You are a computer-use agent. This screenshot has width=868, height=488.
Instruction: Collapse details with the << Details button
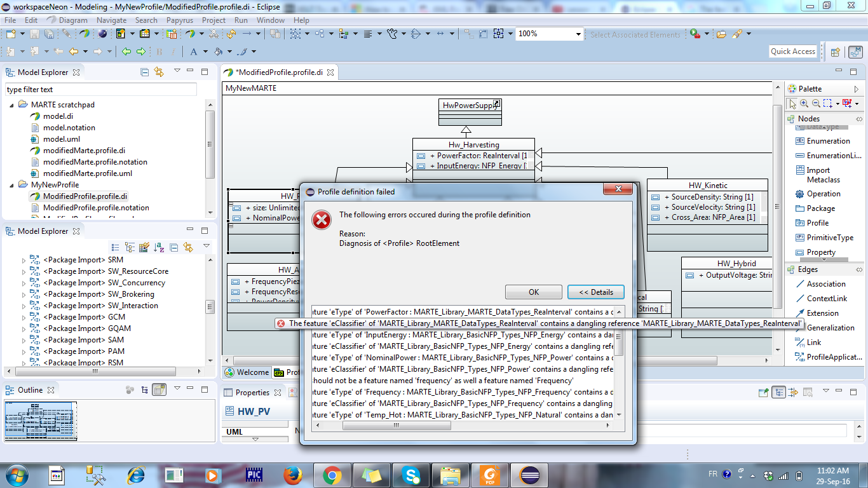pos(596,292)
